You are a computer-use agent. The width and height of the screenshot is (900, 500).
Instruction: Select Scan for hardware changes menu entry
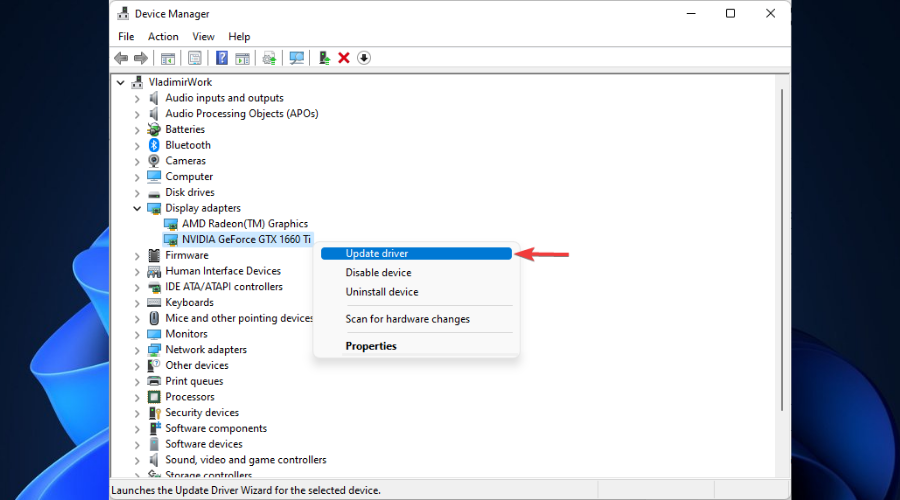416,319
